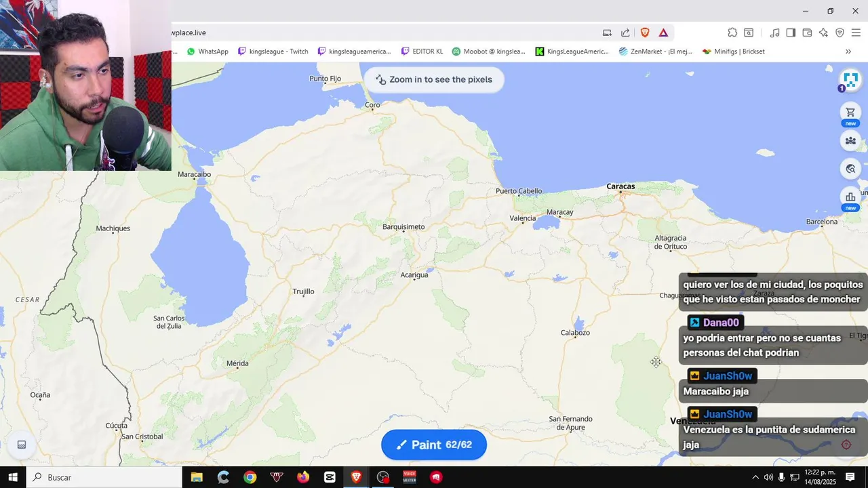Screen dimensions: 868x488
Task: Open the kingsleague - Twitch bookmark
Action: coord(273,52)
